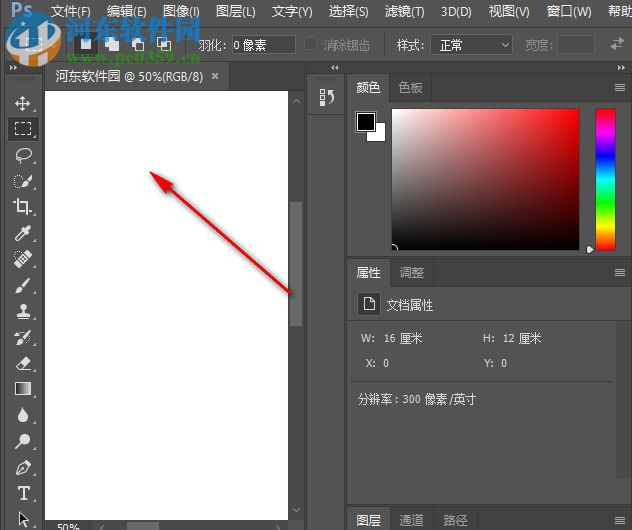Screen dimensions: 632x530
Task: Select the Eraser tool
Action: point(23,364)
